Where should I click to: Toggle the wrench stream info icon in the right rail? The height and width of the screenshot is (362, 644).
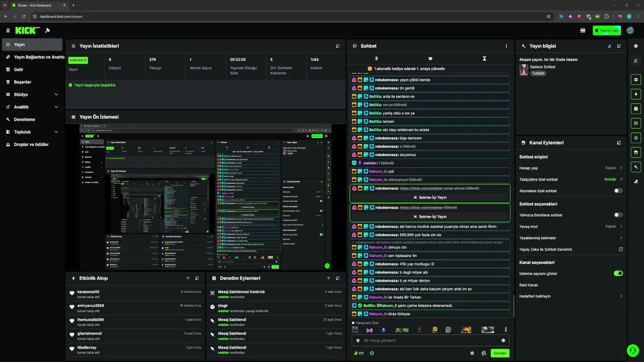(636, 167)
